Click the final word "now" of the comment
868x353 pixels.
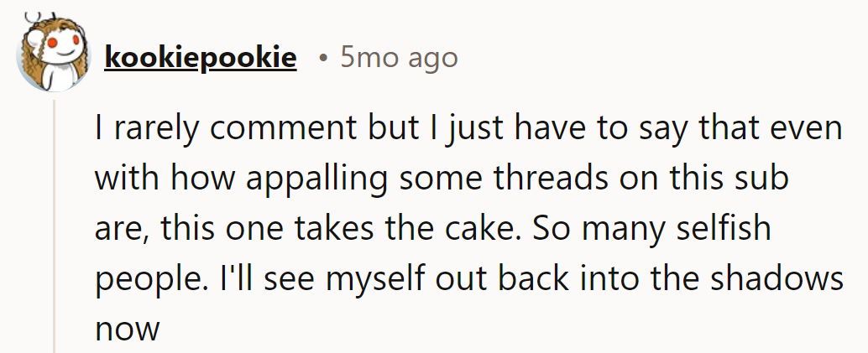(x=127, y=329)
